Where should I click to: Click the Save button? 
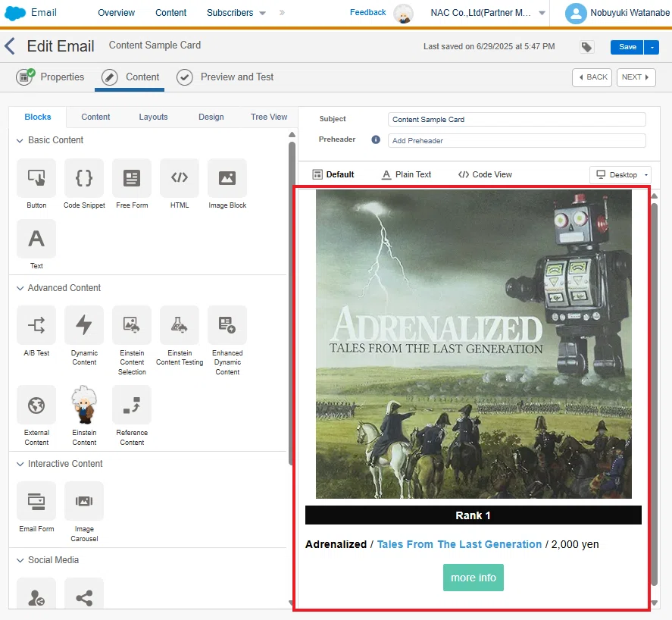[x=627, y=47]
